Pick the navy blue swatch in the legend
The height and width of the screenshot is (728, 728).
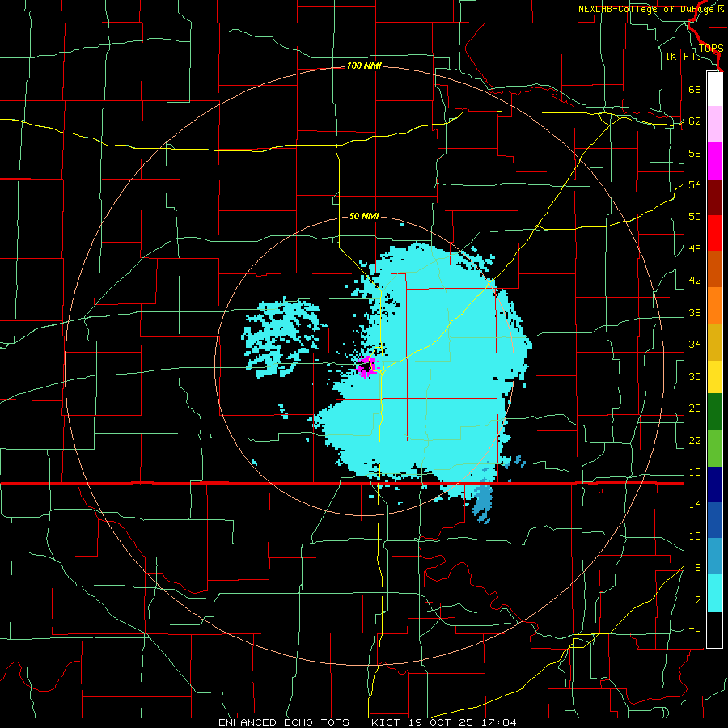[714, 485]
